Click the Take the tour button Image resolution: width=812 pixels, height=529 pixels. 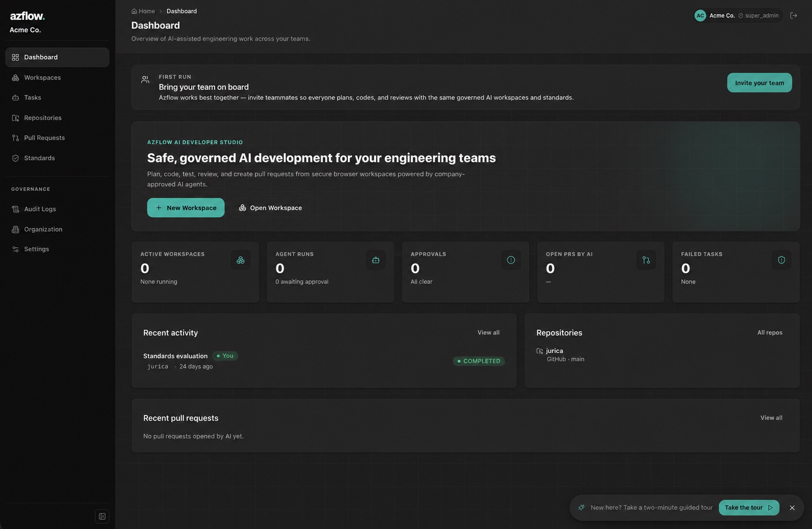[749, 508]
